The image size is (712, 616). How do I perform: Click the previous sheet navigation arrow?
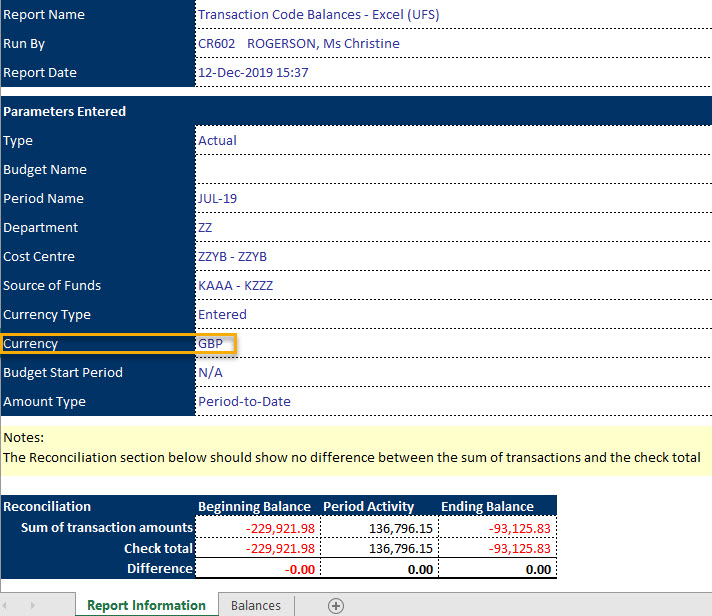point(5,605)
